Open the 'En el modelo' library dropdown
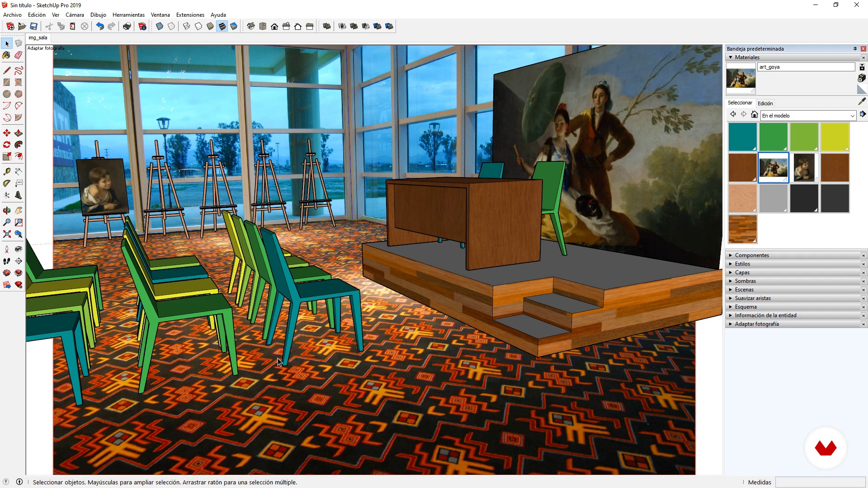The height and width of the screenshot is (488, 868). pos(808,116)
